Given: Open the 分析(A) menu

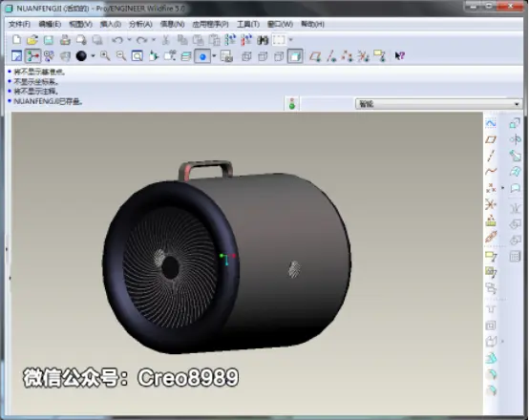Looking at the screenshot, I should (140, 24).
